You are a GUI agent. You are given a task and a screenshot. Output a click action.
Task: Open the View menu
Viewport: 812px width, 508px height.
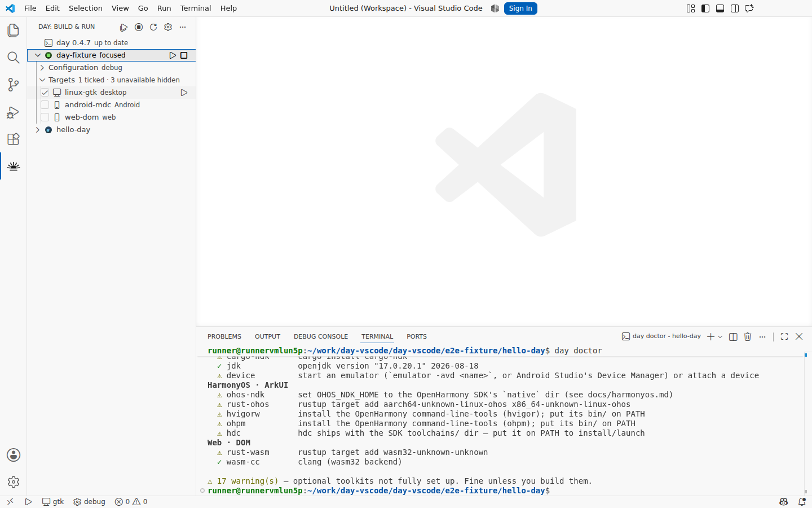click(x=120, y=8)
